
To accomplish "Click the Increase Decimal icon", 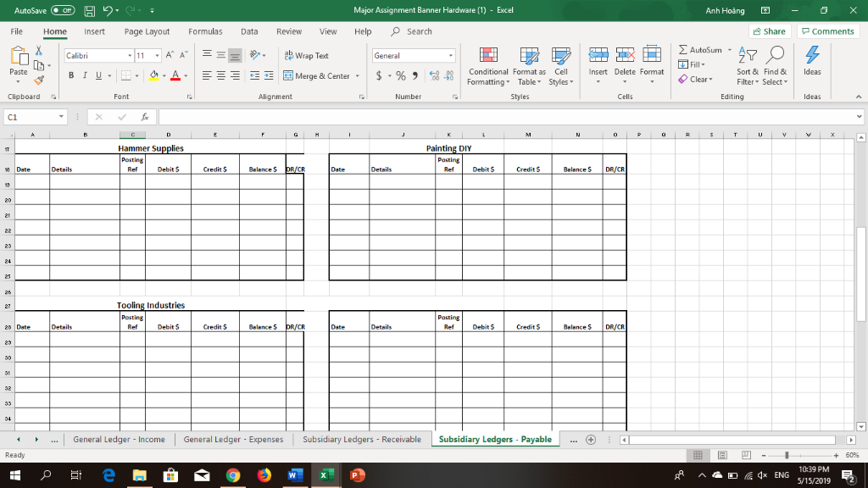I will point(434,75).
